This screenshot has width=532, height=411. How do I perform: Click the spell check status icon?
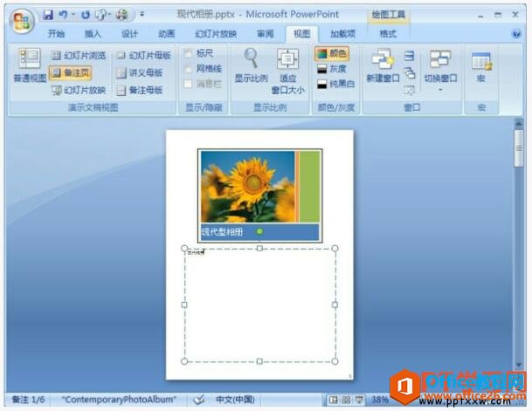[199, 400]
